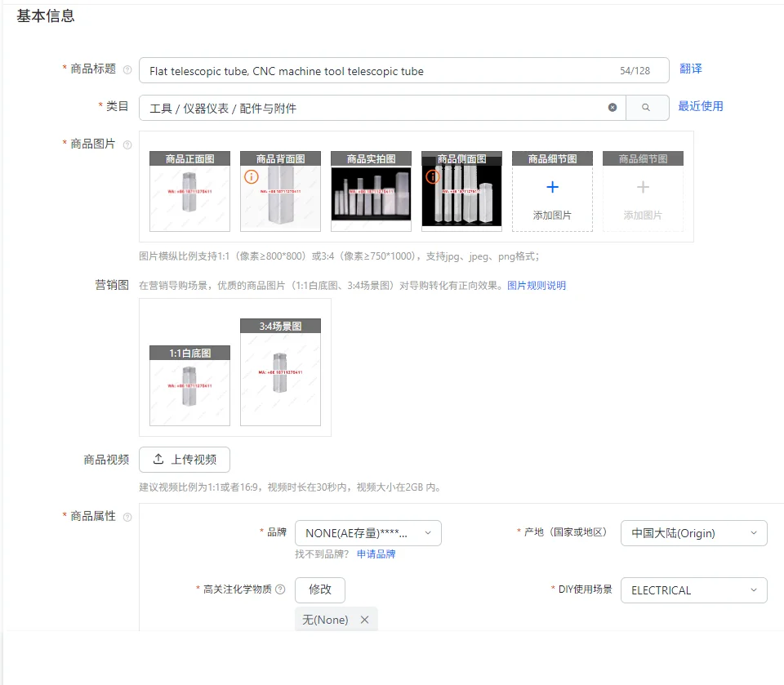Viewport: 784px width, 685px height.
Task: Click in the 商品标题 input field
Action: [x=404, y=70]
